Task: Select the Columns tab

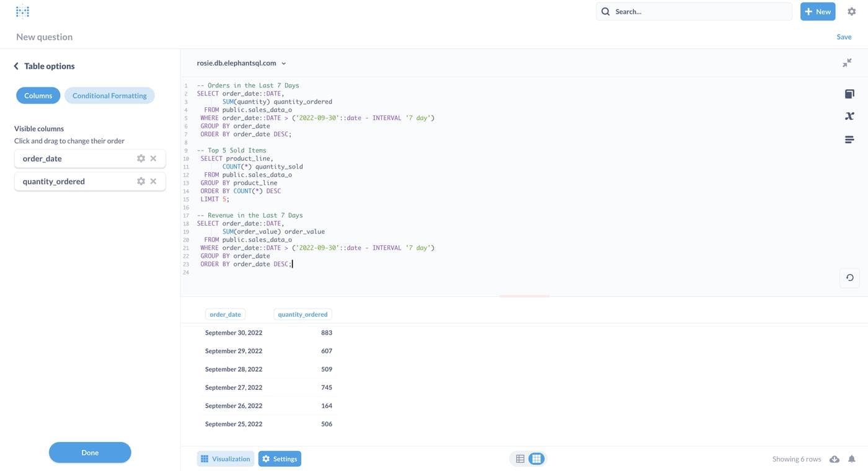Action: [x=38, y=95]
